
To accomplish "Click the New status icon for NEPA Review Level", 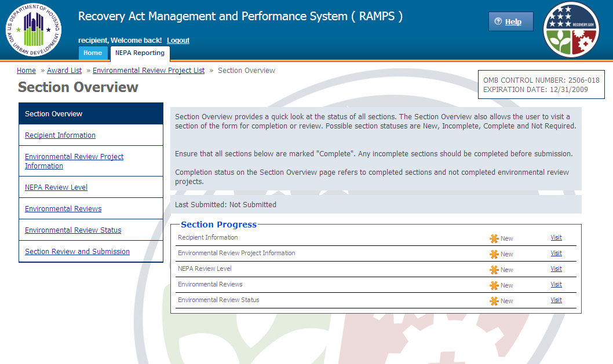I will (494, 270).
